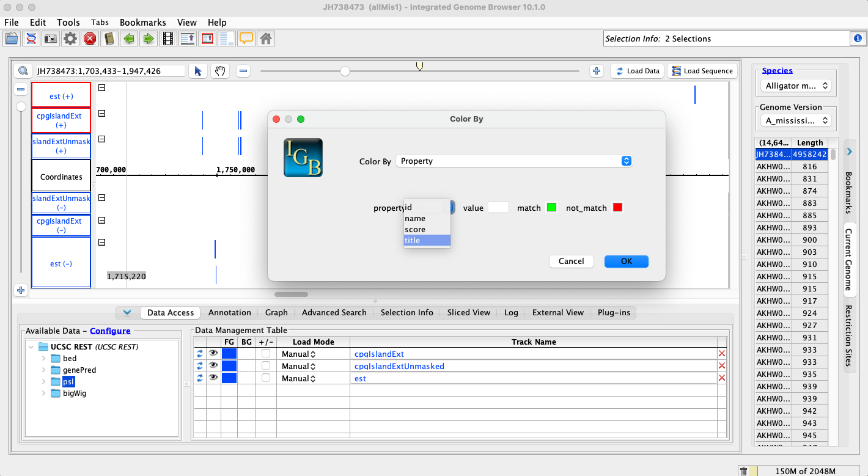Select the hand grab tool

point(220,71)
